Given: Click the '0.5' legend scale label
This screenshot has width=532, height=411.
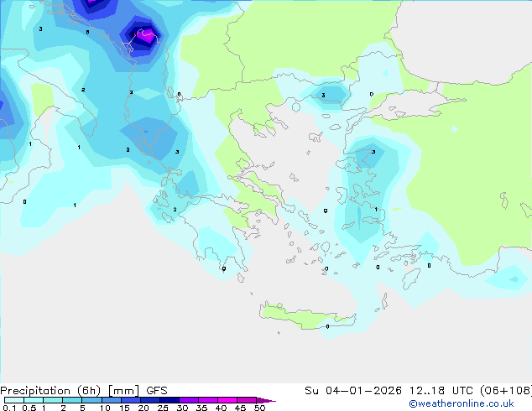Looking at the screenshot, I should click(x=29, y=408).
